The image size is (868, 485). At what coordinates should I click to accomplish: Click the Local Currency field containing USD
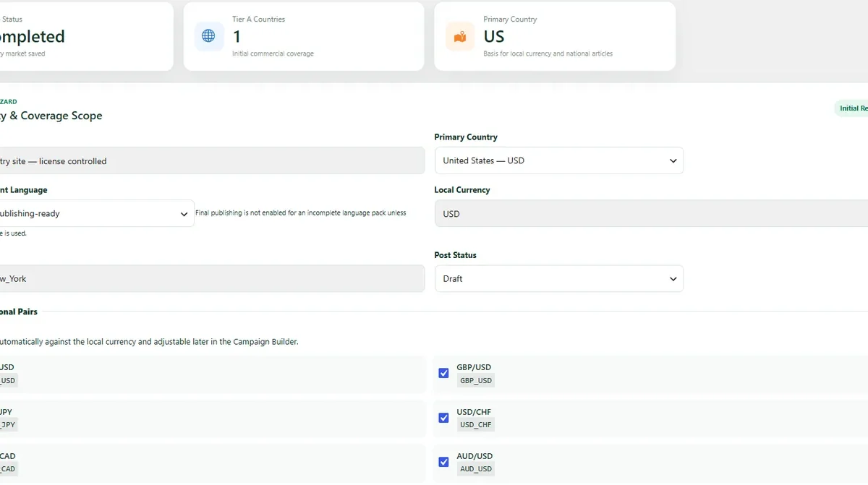coord(651,214)
